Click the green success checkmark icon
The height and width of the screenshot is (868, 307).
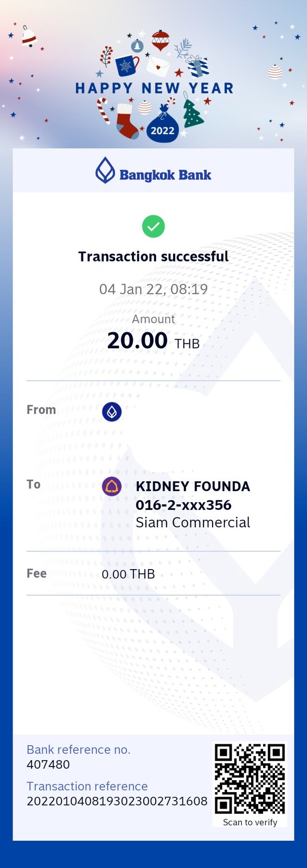153,226
